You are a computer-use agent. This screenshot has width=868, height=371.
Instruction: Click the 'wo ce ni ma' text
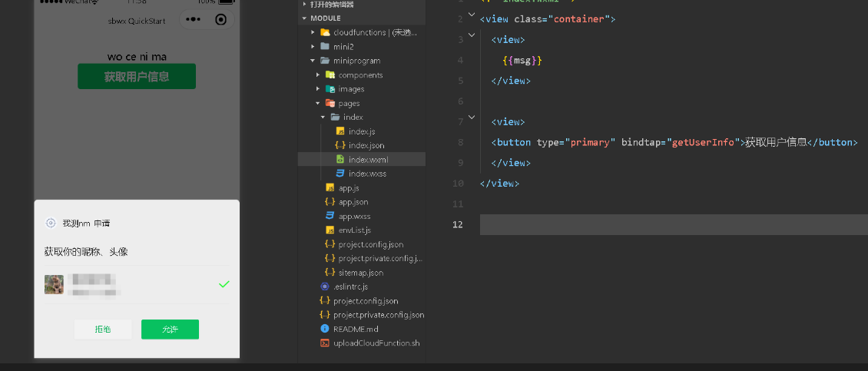pyautogui.click(x=137, y=57)
